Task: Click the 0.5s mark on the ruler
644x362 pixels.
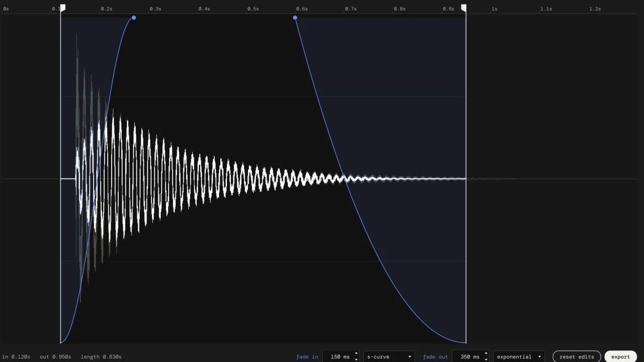Action: tap(253, 9)
